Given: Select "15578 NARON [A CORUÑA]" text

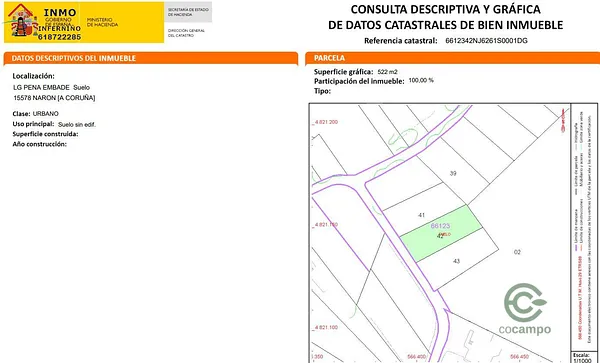Looking at the screenshot, I should (x=54, y=98).
